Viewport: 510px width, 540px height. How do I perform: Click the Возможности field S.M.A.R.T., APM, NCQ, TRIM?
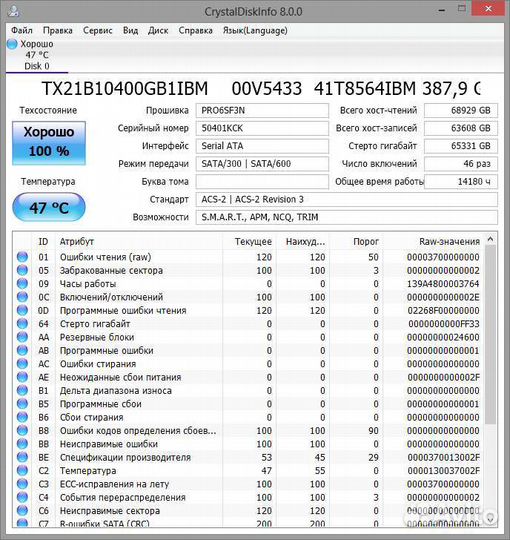[347, 217]
